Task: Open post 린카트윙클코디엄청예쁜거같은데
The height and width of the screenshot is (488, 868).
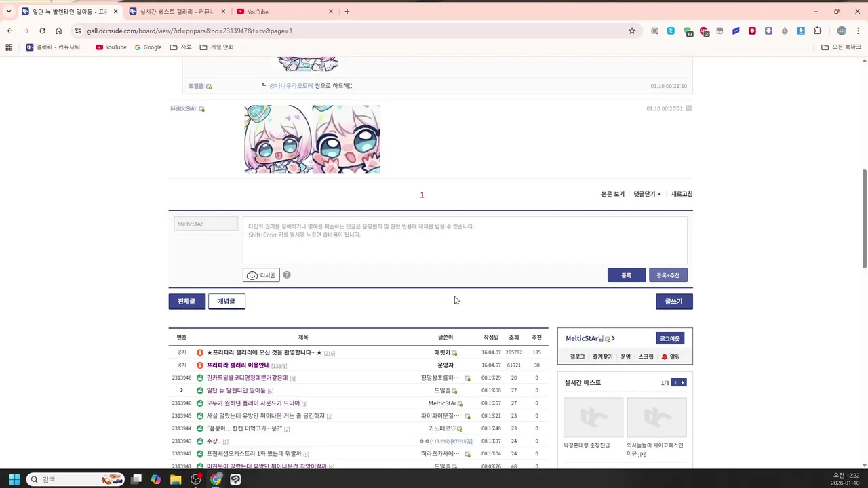Action: point(247,378)
